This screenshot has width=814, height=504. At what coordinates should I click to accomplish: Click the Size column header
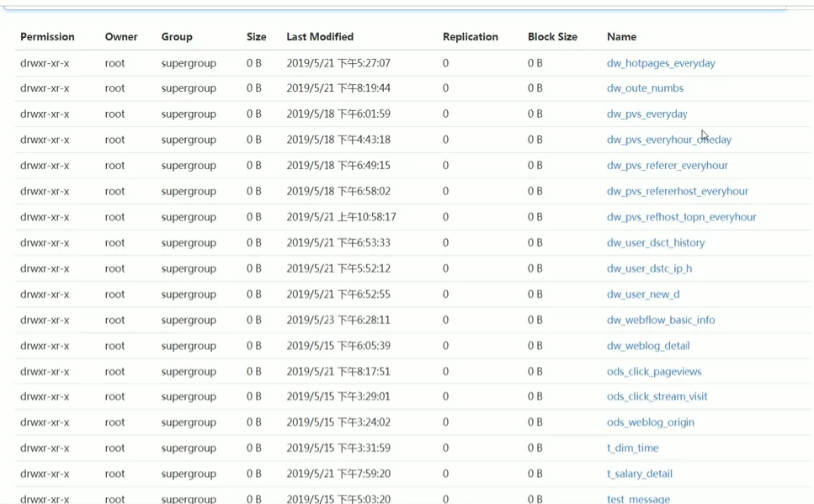(x=257, y=37)
